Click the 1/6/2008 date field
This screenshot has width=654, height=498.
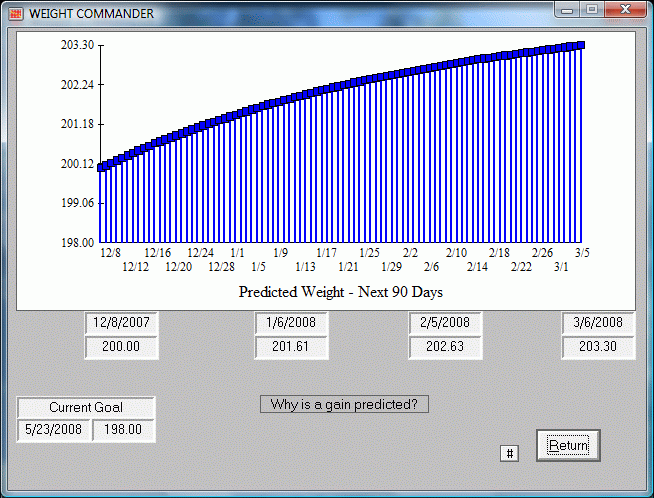click(x=292, y=323)
